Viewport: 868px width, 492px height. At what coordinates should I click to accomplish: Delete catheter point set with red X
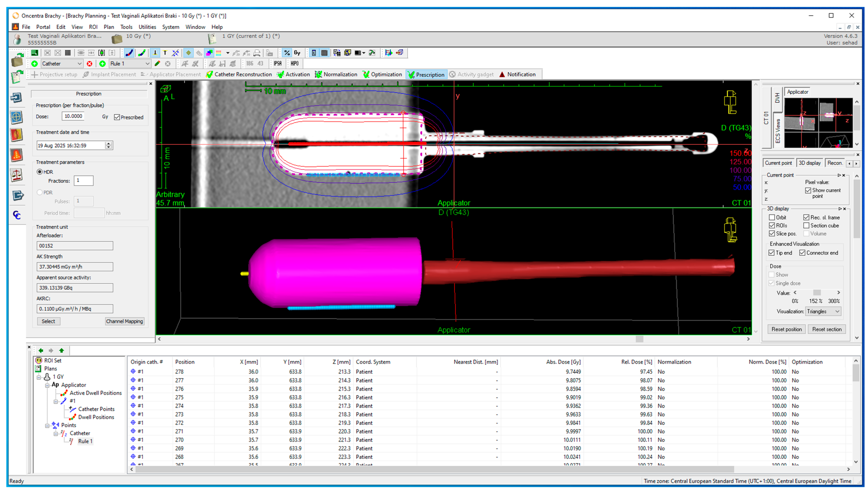pyautogui.click(x=90, y=64)
